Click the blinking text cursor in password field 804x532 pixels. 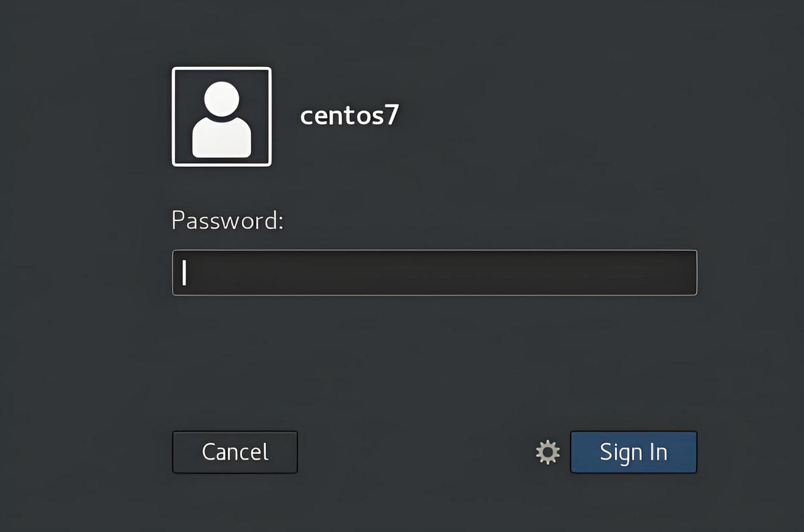point(184,273)
